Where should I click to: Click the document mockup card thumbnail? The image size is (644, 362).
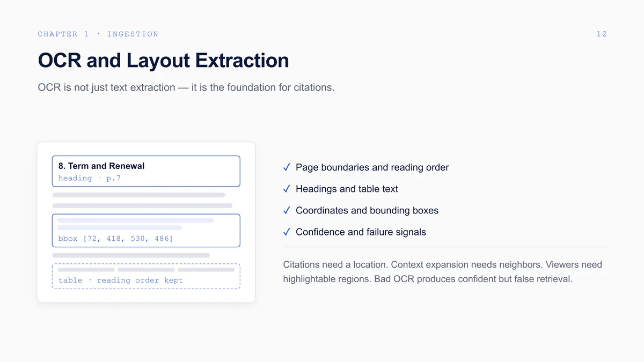click(146, 222)
